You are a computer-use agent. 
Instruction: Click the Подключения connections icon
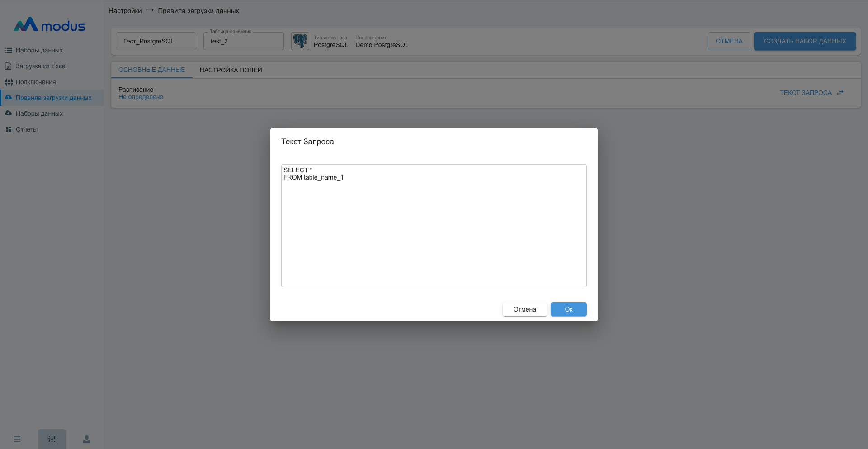tap(9, 82)
